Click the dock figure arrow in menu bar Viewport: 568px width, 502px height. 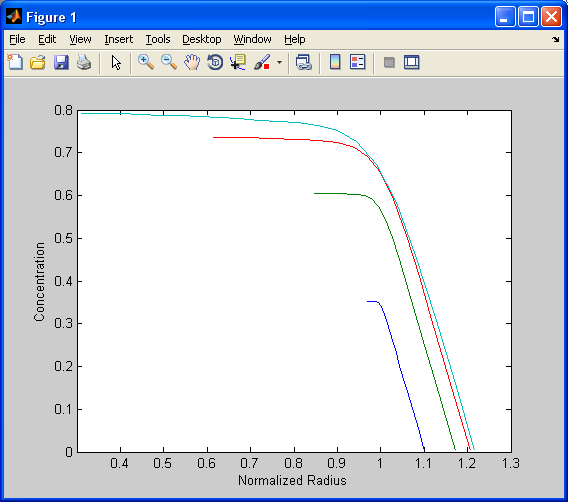tap(556, 39)
